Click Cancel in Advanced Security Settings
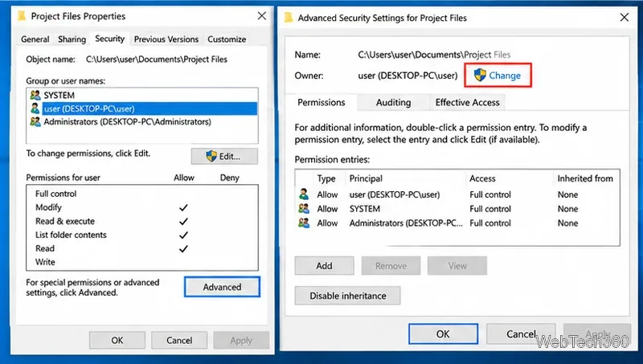This screenshot has width=643, height=364. coord(521,334)
